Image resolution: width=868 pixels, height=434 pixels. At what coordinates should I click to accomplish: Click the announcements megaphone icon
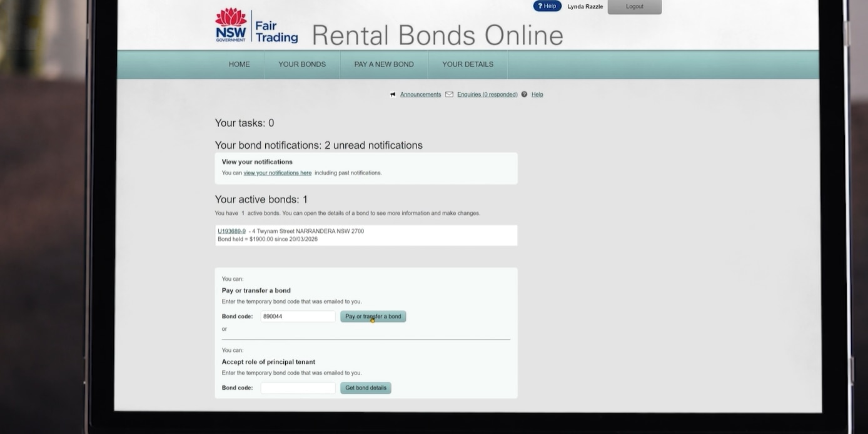tap(393, 94)
